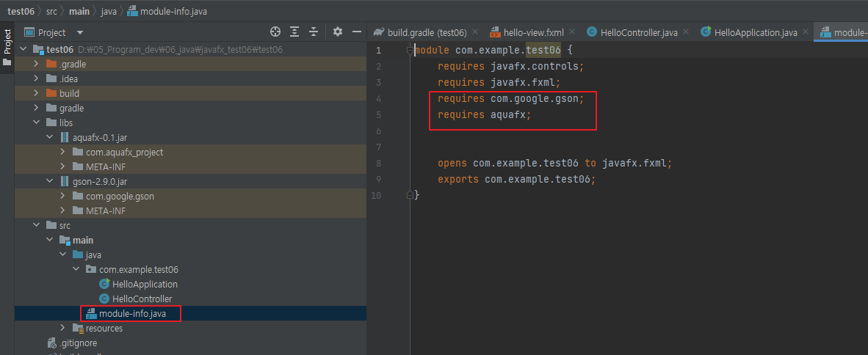Close the HelloController.java editor tab
Viewport: 868px width, 355px height.
coord(686,32)
